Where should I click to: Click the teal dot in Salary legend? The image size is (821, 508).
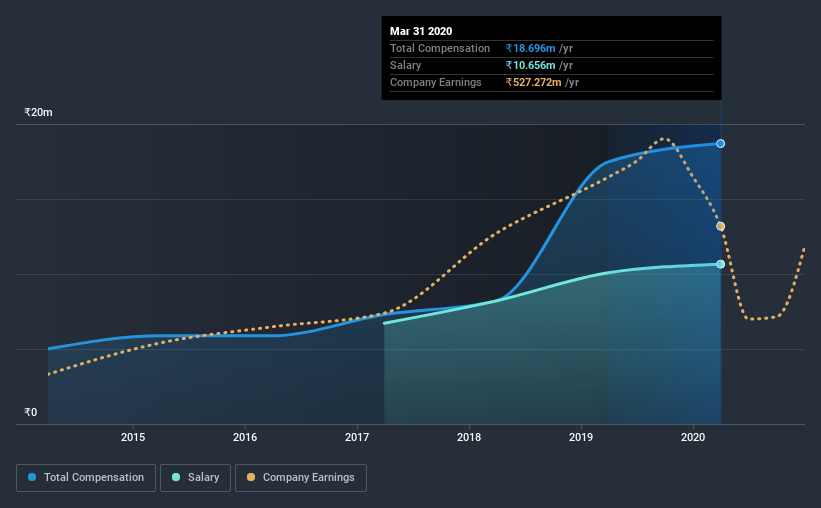(x=176, y=477)
